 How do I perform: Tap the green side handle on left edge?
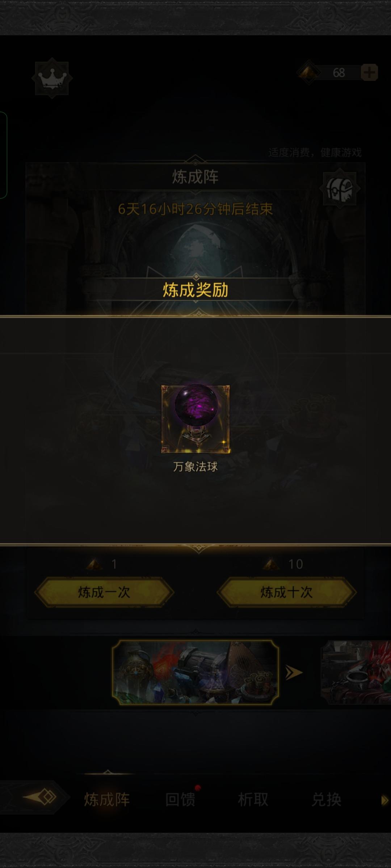click(3, 155)
